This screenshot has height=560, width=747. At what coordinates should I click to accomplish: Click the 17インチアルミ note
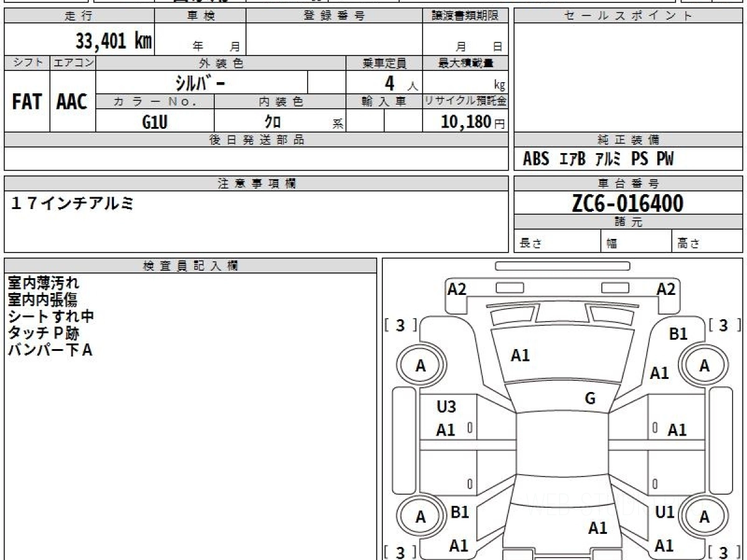72,203
